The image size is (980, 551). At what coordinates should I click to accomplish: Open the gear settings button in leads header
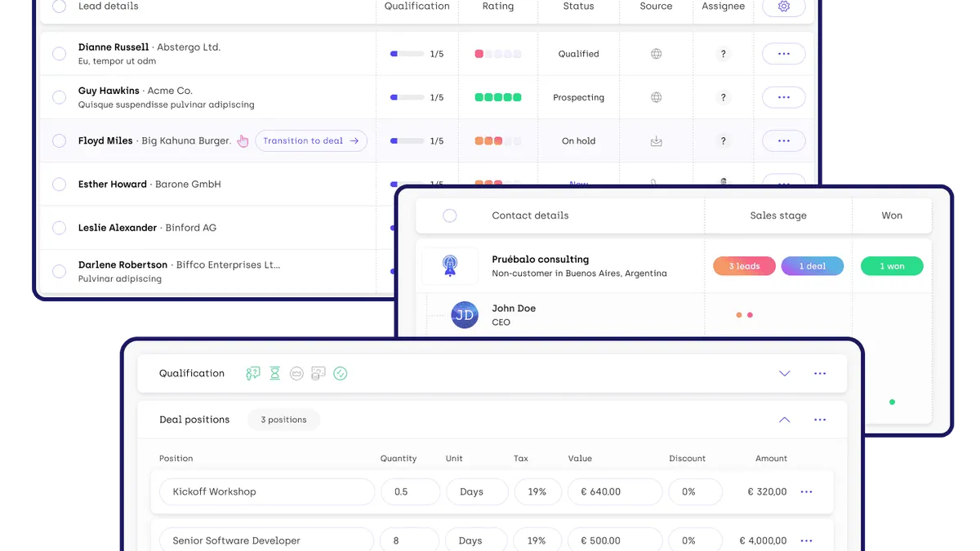pos(784,7)
